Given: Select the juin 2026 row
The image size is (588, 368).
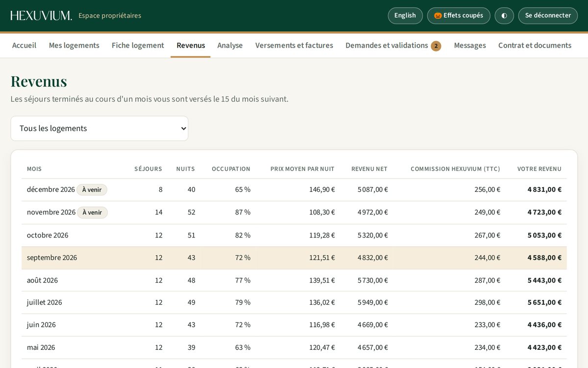Looking at the screenshot, I should click(x=294, y=325).
